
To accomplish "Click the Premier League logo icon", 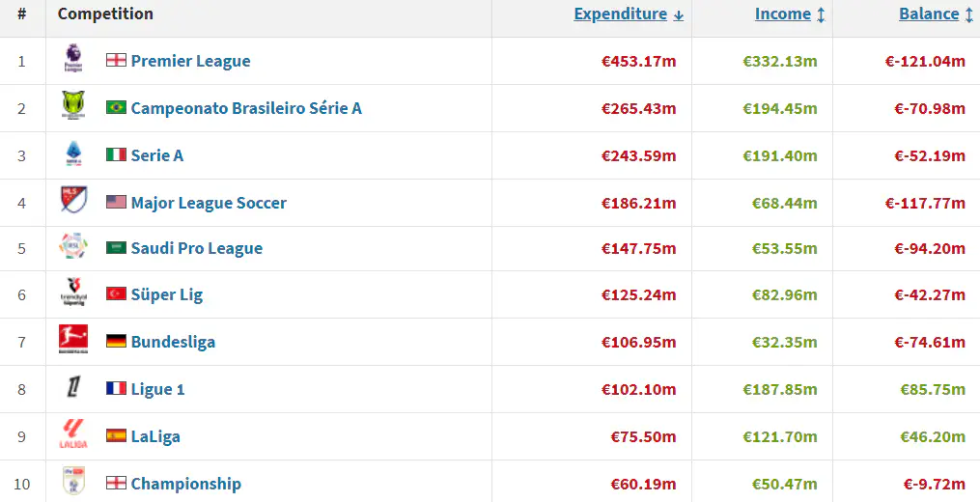I will pos(72,60).
